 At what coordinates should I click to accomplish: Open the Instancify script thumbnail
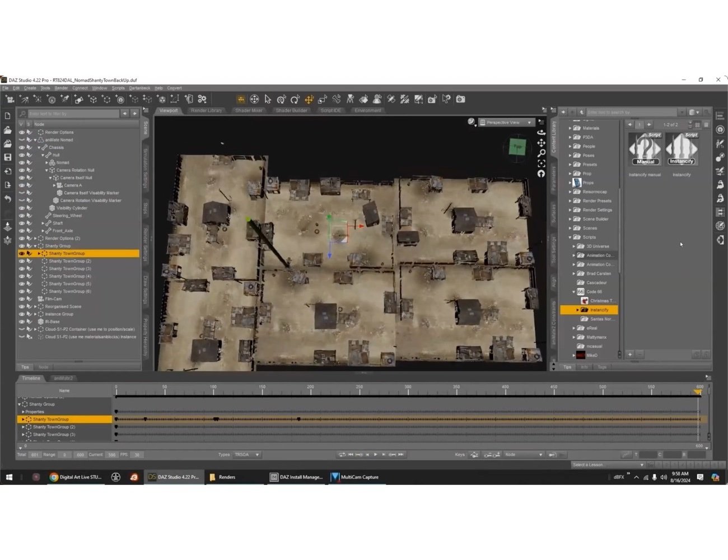click(x=682, y=148)
